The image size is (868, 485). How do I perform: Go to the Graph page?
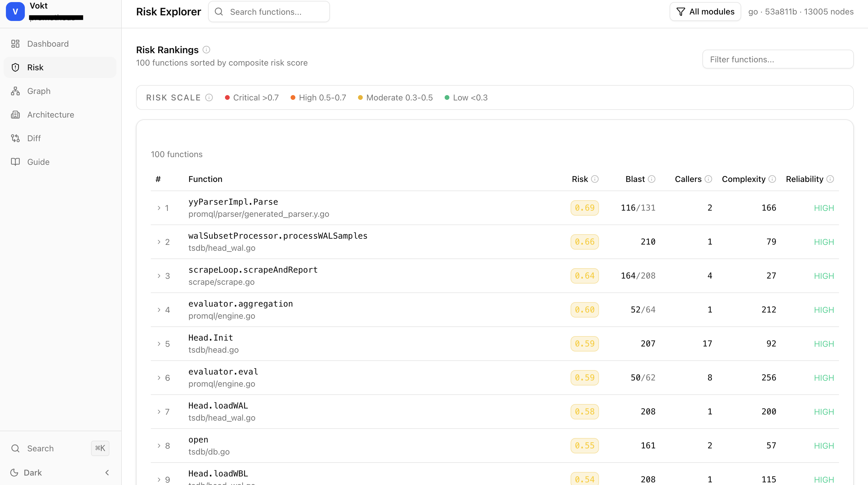pyautogui.click(x=60, y=91)
